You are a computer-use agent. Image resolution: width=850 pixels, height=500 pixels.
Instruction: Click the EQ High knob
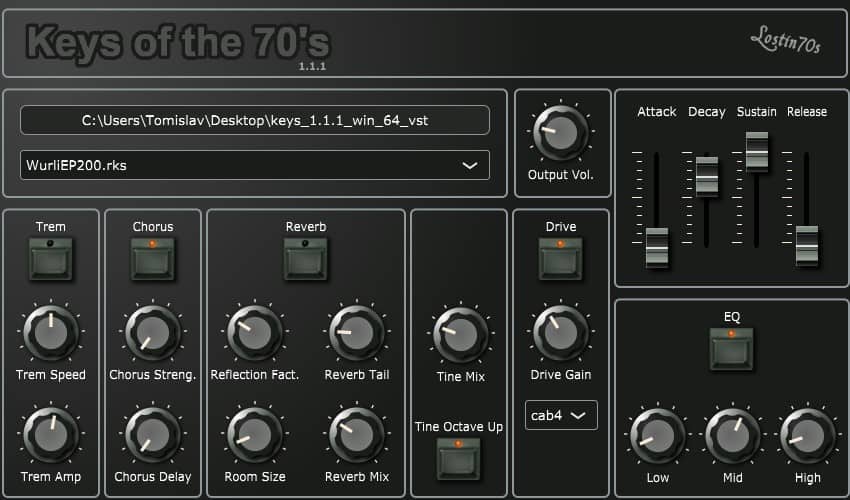tap(808, 435)
